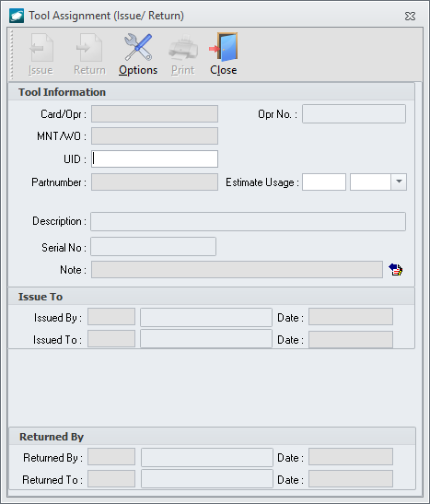This screenshot has width=430, height=504.
Task: Expand the Estimate Usage unit dropdown
Action: tap(399, 182)
